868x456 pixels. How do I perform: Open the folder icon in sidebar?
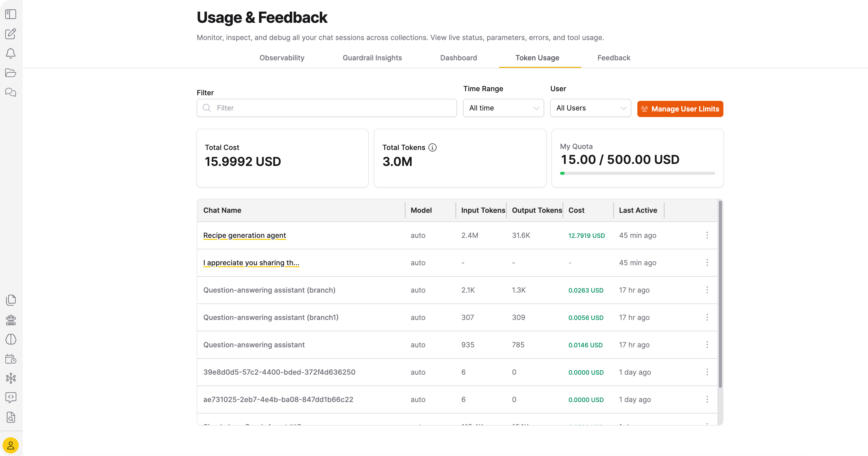[x=11, y=73]
